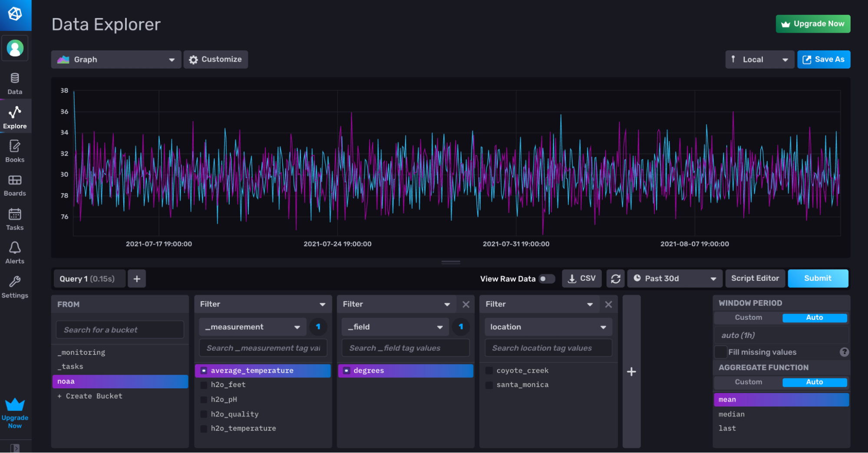
Task: Open the Filter dropdown above _field
Action: click(x=396, y=304)
